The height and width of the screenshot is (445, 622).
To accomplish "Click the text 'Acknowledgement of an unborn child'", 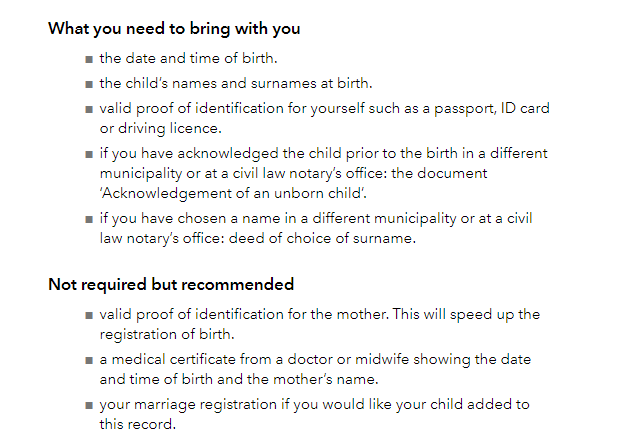I will click(233, 194).
